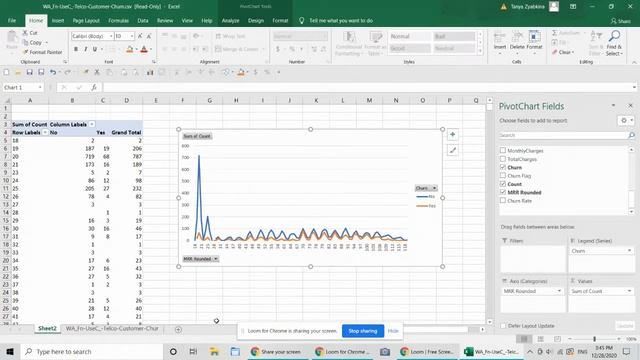Check the Churn Flag field checkbox

point(503,176)
